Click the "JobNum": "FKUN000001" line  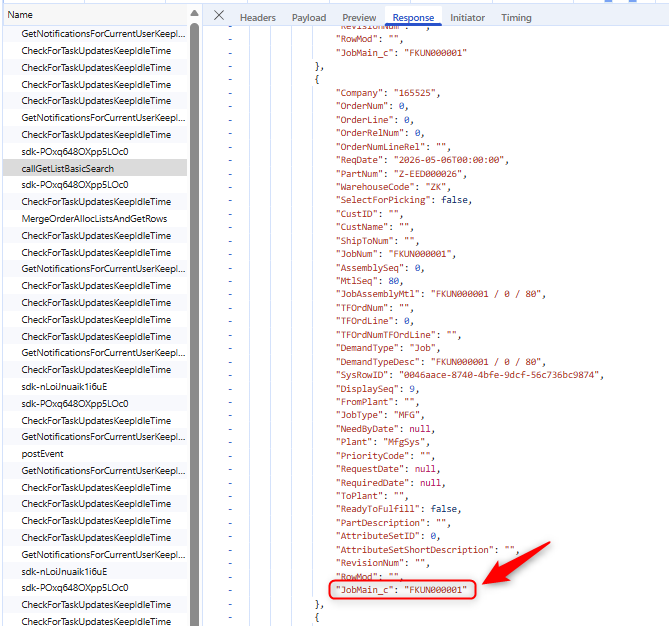click(x=396, y=254)
